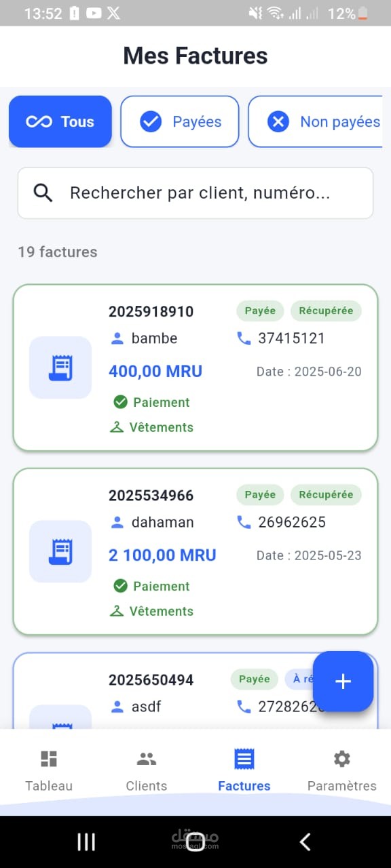Open the Tableau tab

49,771
